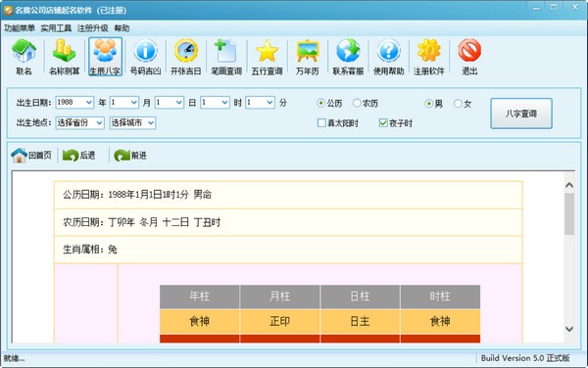Open the 功能菜单 menu
This screenshot has height=368, width=588.
20,28
